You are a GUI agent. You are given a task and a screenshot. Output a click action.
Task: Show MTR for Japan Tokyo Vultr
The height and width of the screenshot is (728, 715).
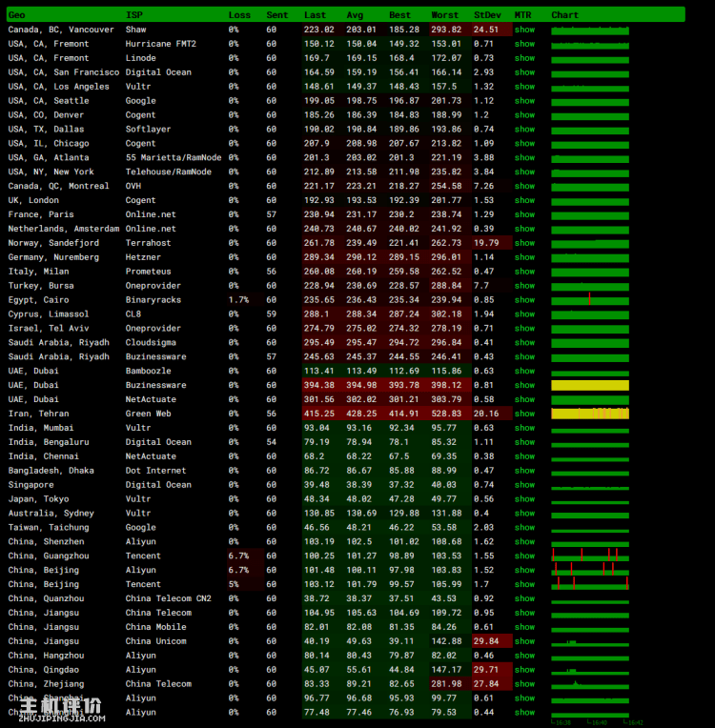coord(524,499)
